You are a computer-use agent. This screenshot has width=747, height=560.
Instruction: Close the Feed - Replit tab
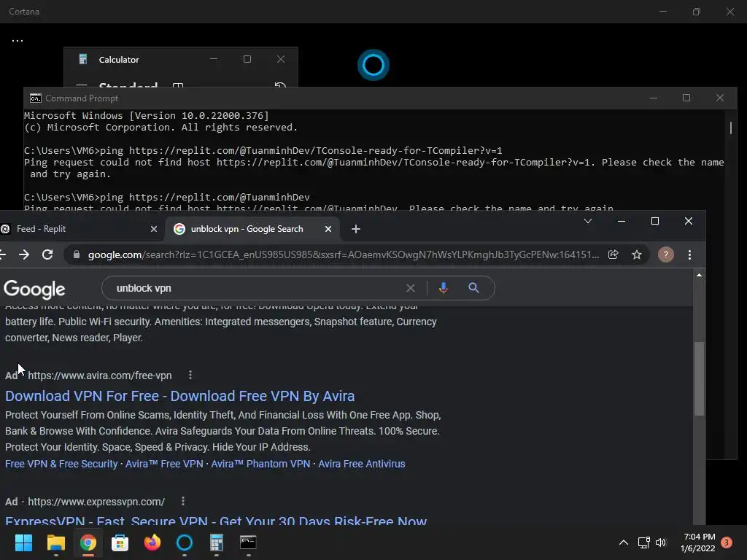(x=154, y=229)
